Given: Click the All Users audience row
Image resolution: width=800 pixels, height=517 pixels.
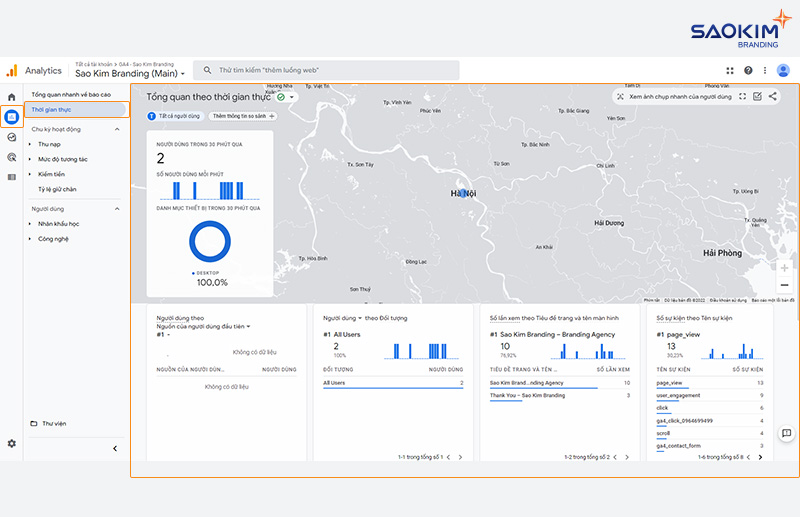Looking at the screenshot, I should [x=393, y=383].
